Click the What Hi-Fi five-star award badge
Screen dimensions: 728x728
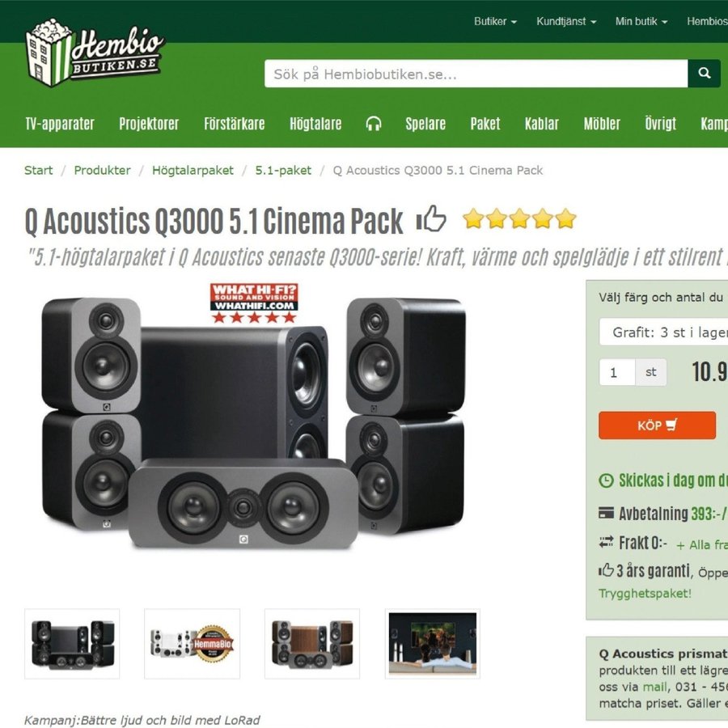[x=254, y=303]
